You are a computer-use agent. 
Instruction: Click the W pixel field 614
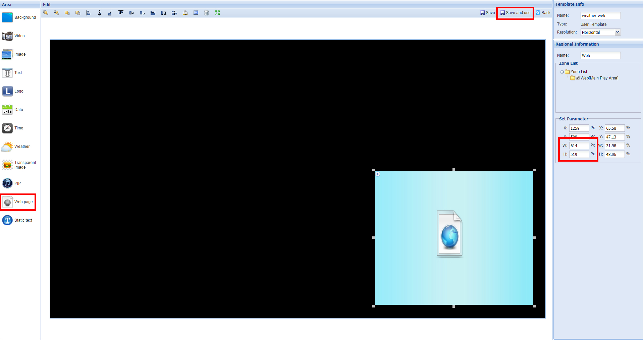(579, 146)
